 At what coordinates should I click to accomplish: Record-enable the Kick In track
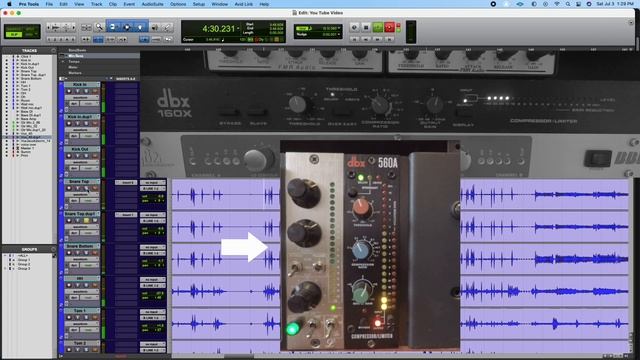69,91
